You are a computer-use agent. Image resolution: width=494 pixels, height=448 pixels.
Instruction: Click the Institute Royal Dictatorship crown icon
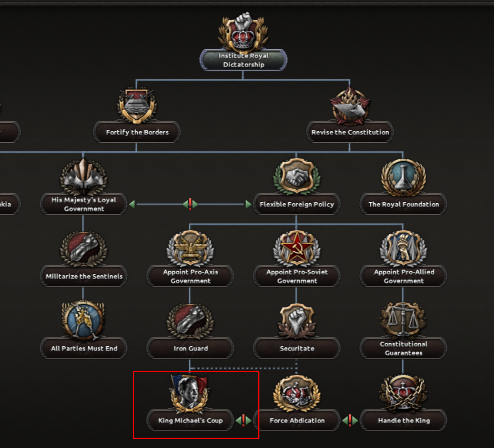coord(243,33)
